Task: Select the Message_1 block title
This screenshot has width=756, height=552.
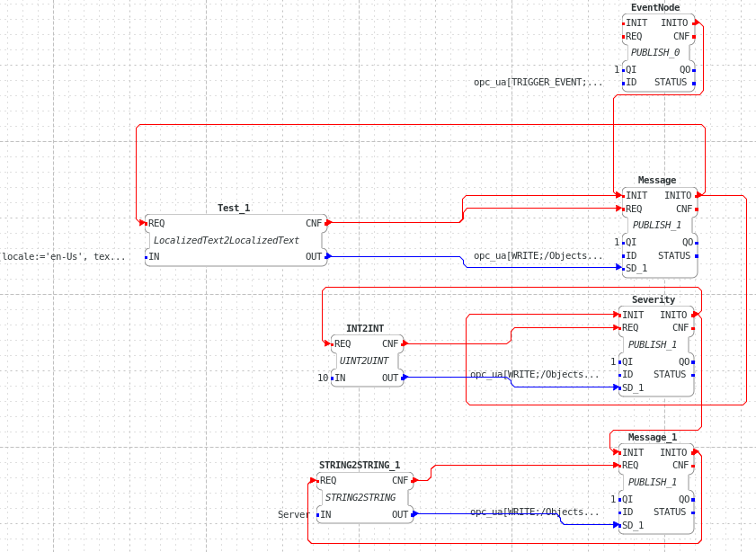Action: click(x=653, y=437)
